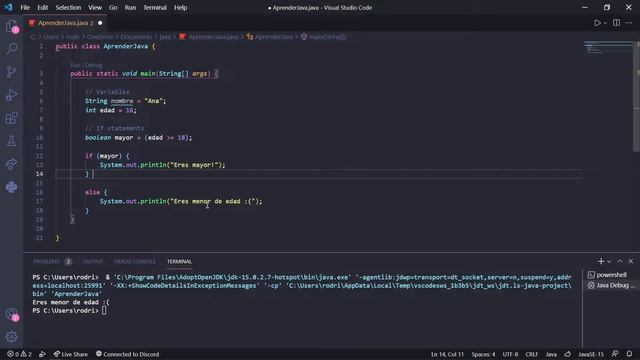Open notifications bell in status bar
Viewport: 640px width, 360px height.
(x=629, y=354)
